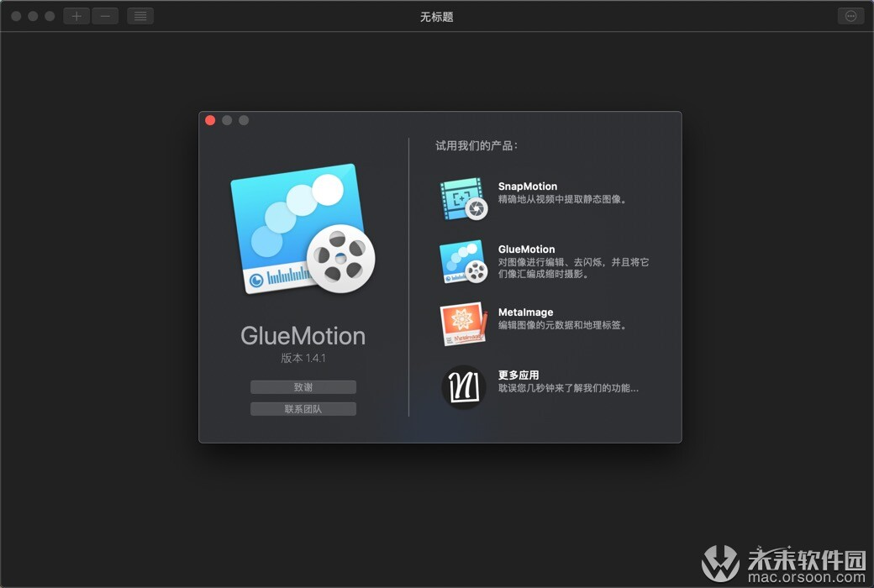This screenshot has width=874, height=588.
Task: Click the large GlueMotion name under logo
Action: click(x=303, y=336)
